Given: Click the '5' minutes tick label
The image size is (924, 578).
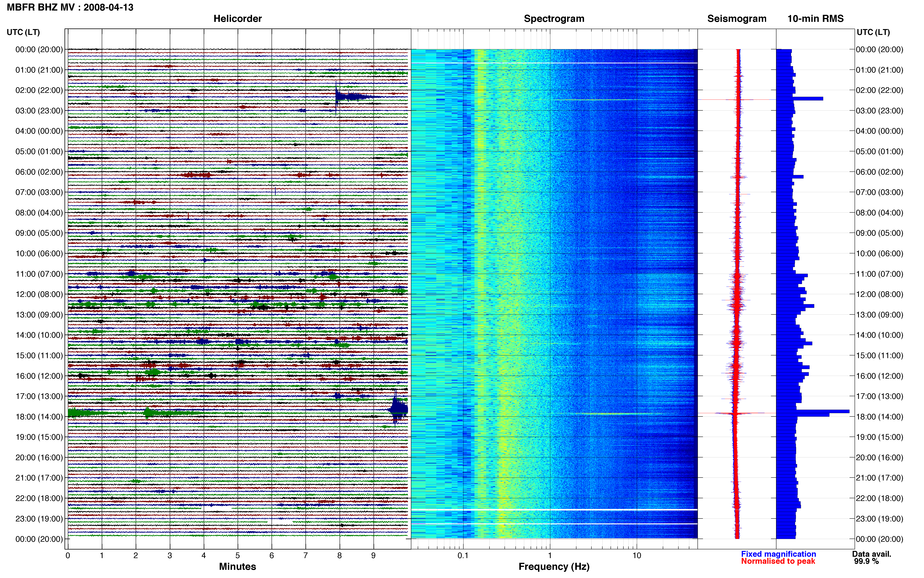Looking at the screenshot, I should [238, 555].
